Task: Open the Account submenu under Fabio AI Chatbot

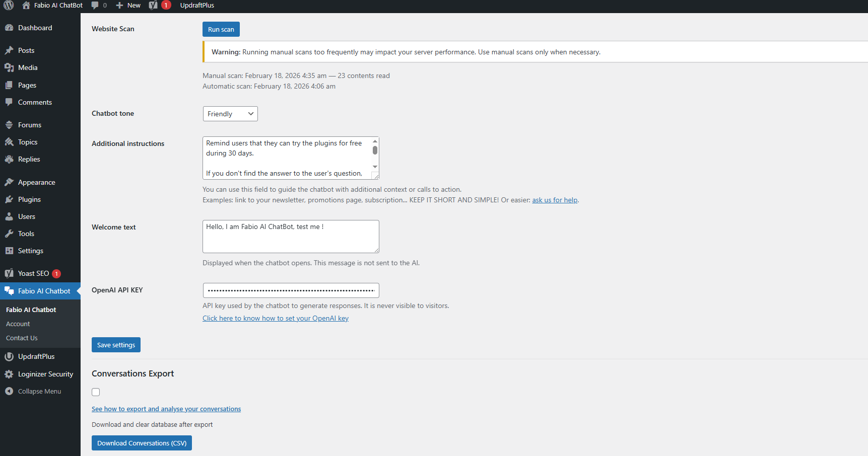Action: 18,324
